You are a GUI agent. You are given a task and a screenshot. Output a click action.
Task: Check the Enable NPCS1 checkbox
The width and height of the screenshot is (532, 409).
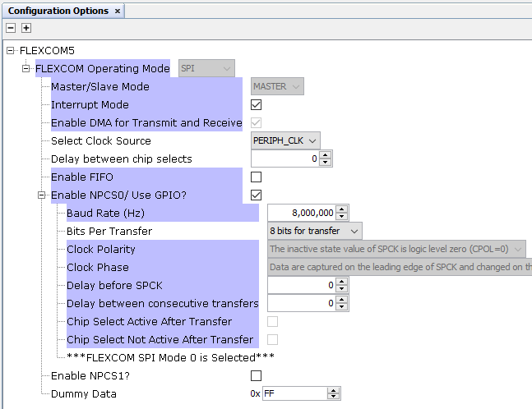coord(256,376)
